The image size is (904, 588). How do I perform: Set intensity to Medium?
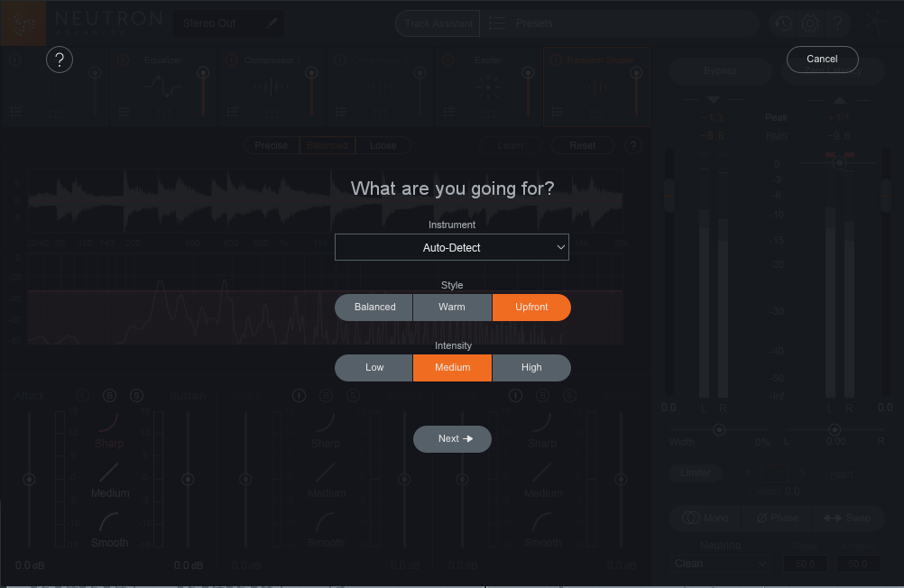[452, 368]
